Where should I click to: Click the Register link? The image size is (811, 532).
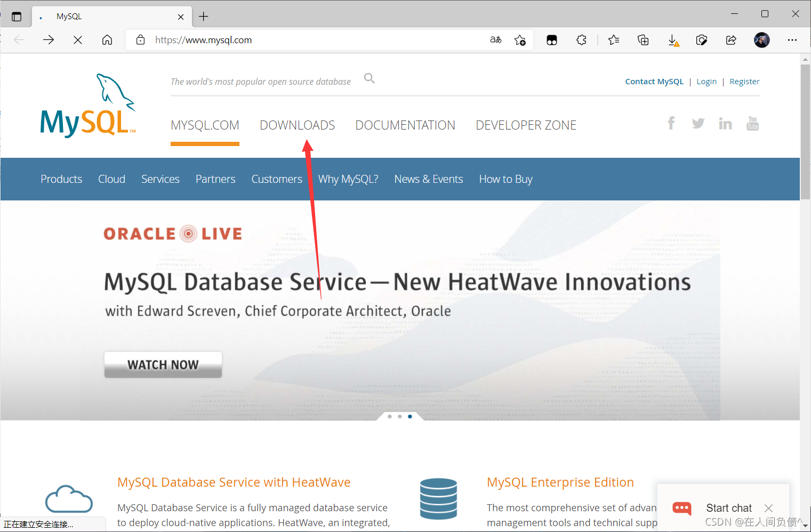coord(744,82)
